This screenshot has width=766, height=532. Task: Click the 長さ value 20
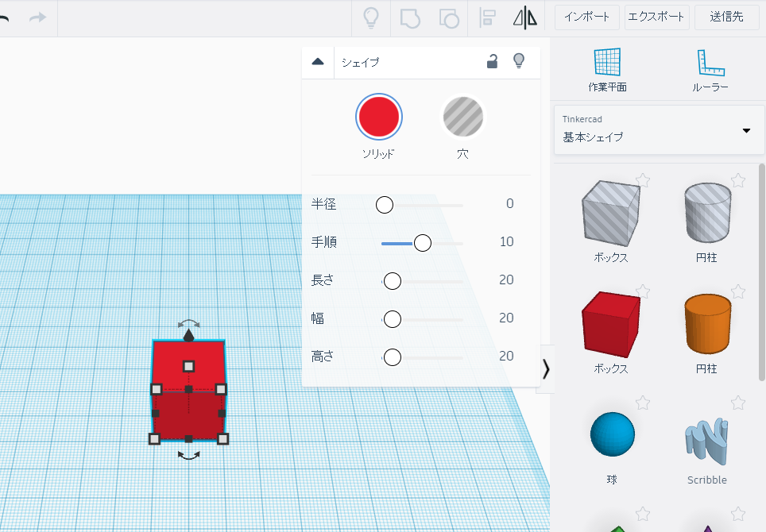tap(507, 279)
